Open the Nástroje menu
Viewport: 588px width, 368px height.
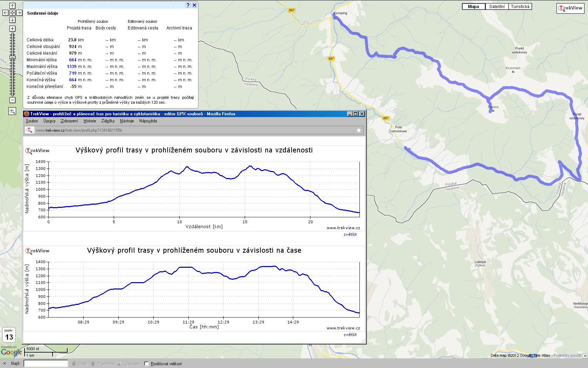(127, 121)
